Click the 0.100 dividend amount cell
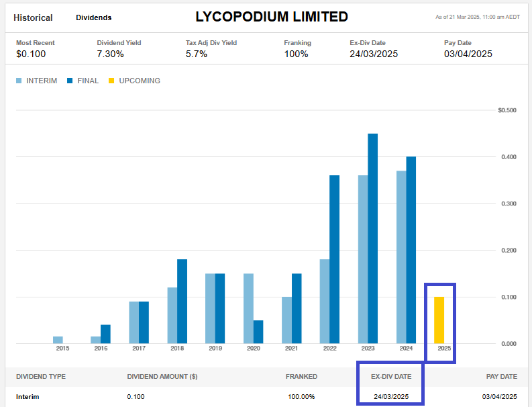Screen dimensions: 532x407 tap(136, 396)
